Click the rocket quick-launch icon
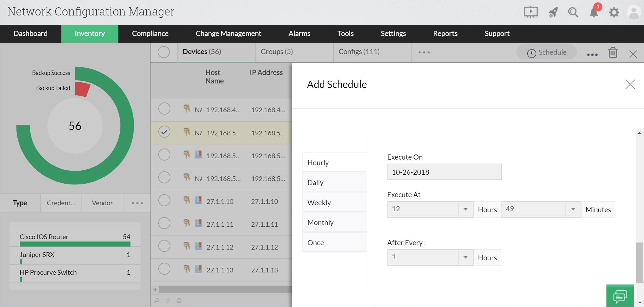This screenshot has height=307, width=644. [x=553, y=12]
